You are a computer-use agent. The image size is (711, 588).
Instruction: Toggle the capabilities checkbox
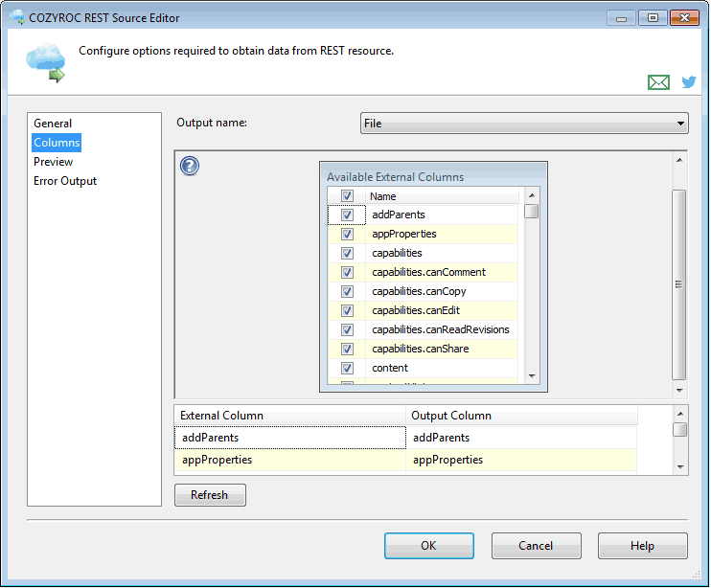[347, 253]
